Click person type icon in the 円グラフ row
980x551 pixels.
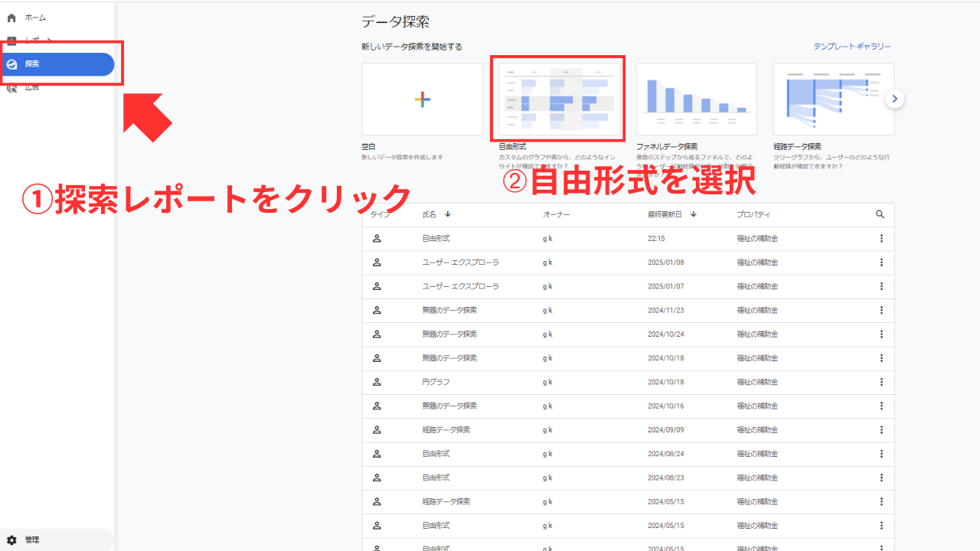(377, 382)
